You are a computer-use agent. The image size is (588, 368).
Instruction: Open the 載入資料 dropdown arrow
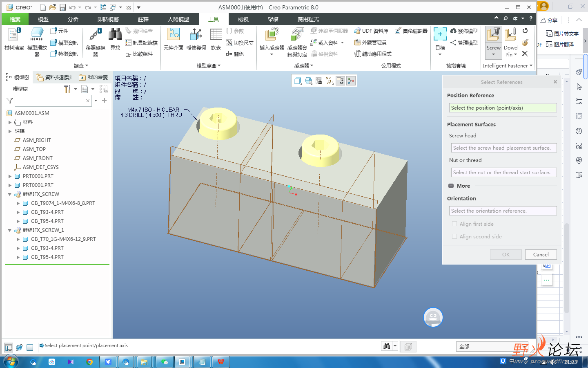(x=343, y=43)
